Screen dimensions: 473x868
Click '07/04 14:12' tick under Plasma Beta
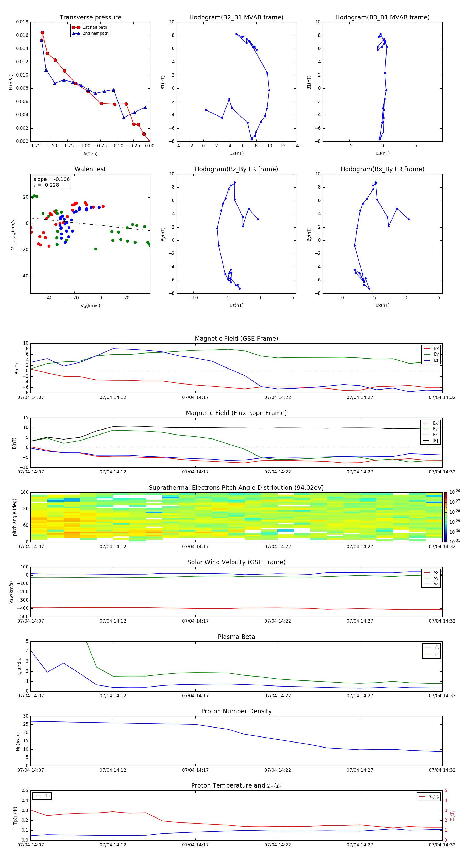pos(113,695)
